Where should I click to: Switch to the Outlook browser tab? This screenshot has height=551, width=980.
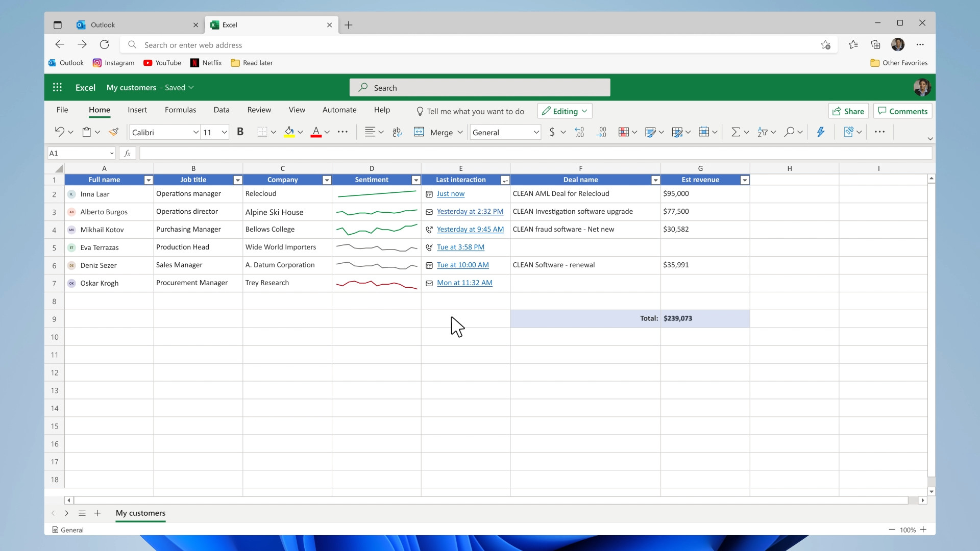(x=137, y=25)
